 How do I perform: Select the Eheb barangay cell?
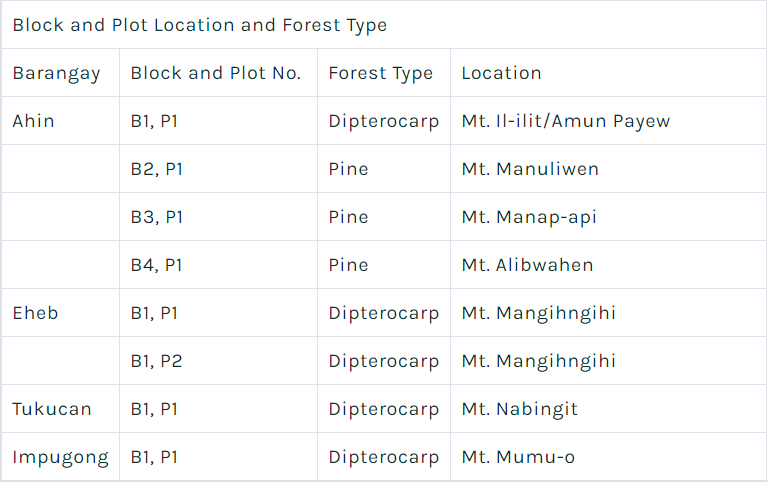35,313
